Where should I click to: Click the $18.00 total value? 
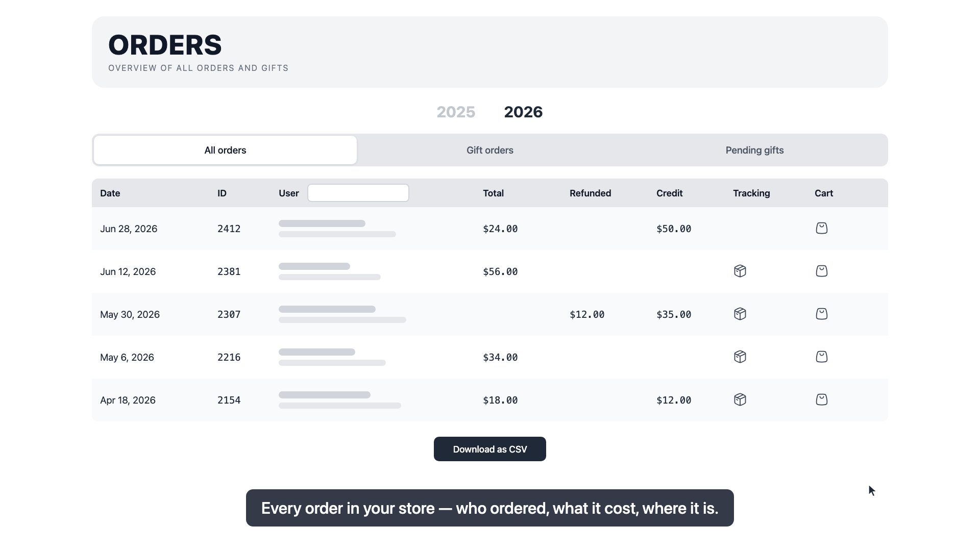[500, 400]
